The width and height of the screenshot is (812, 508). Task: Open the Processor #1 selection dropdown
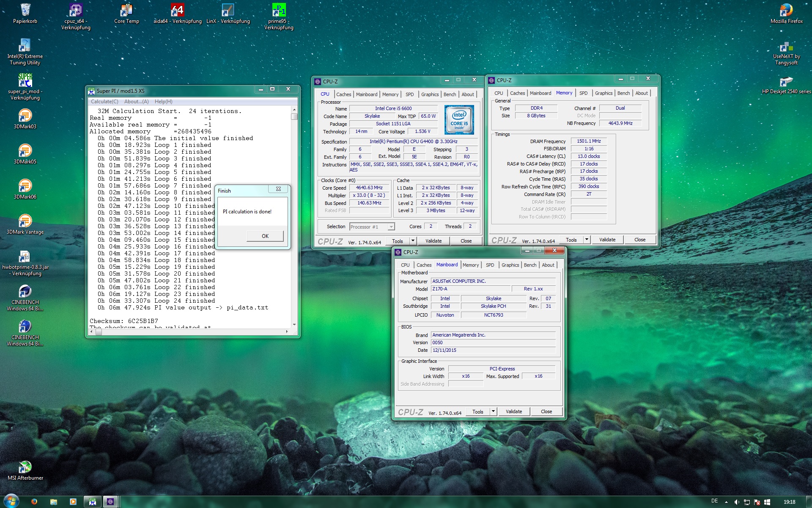click(x=372, y=227)
